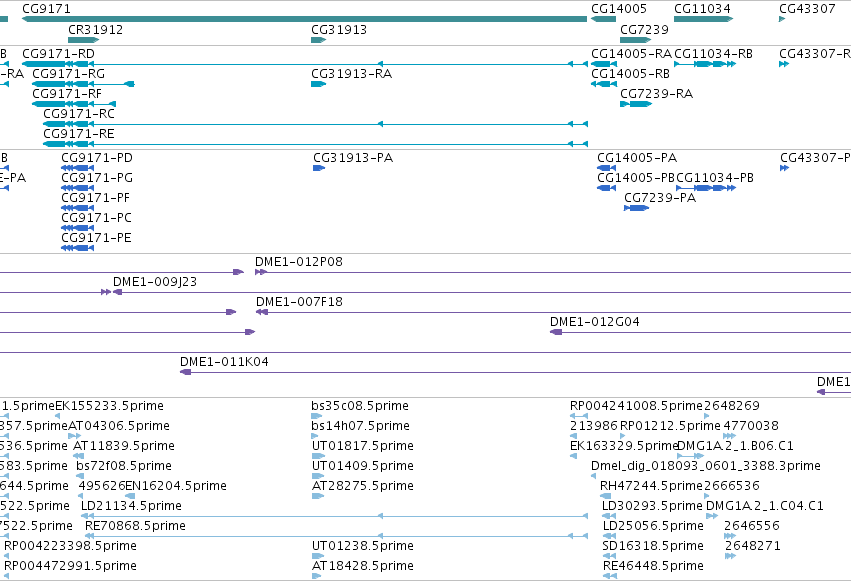Click transcript CG9171-RC label
851x581 pixels.
(79, 114)
